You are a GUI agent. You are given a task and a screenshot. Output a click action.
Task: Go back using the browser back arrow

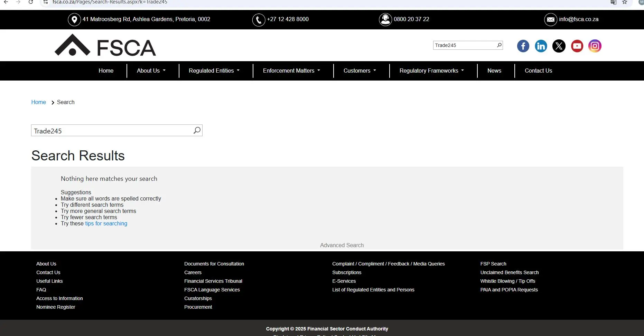(6, 2)
